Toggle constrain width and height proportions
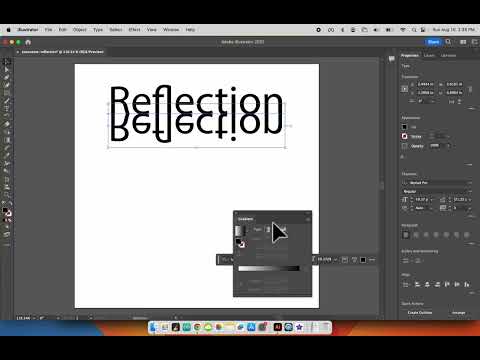This screenshot has width=480, height=360. point(470,89)
